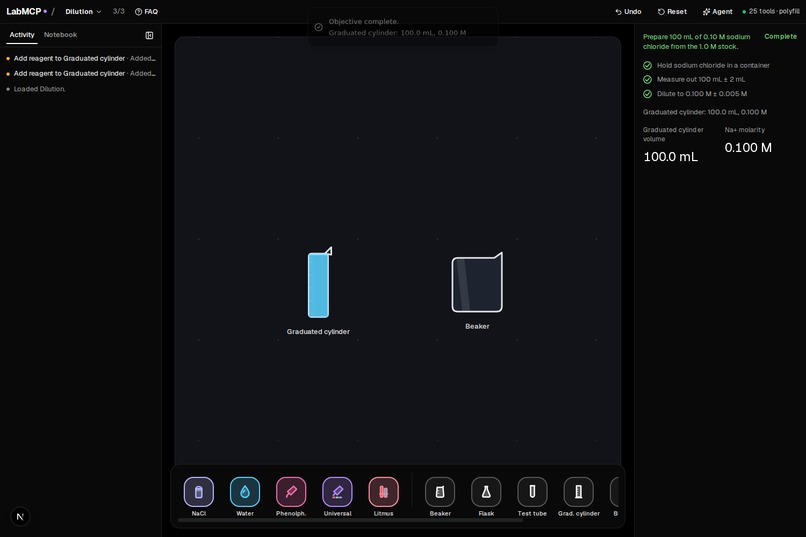Image resolution: width=806 pixels, height=537 pixels.
Task: Switch to the Activity tab
Action: point(22,35)
